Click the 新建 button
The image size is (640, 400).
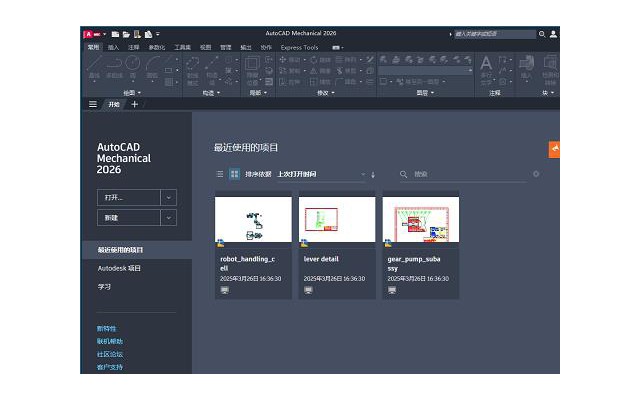click(x=129, y=218)
